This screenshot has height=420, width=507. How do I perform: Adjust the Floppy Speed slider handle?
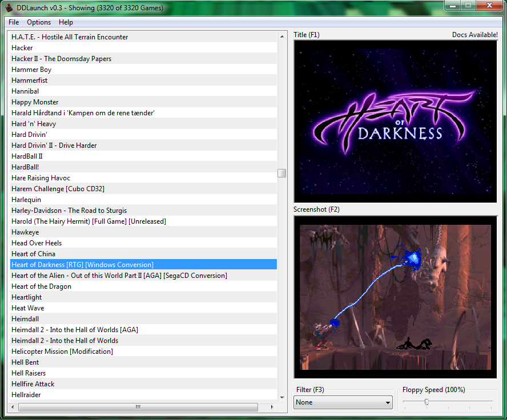point(427,402)
